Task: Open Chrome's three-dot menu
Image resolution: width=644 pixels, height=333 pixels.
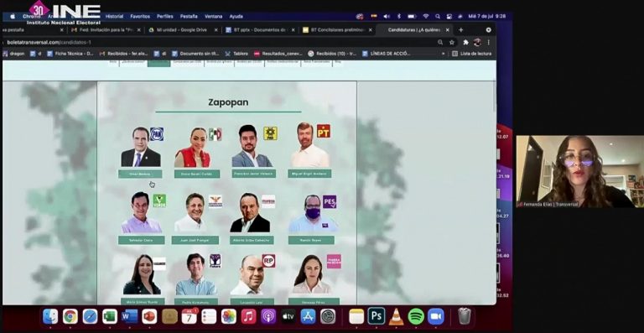Action: [488, 42]
